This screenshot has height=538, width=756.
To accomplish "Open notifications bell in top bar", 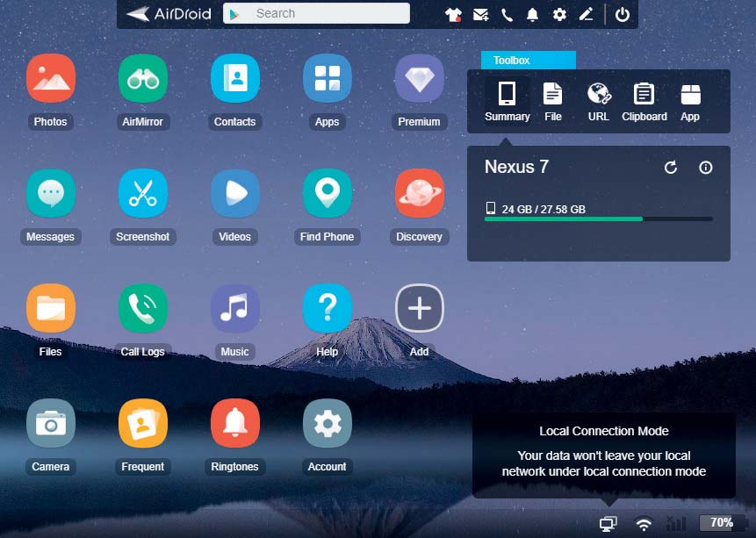I will 532,14.
